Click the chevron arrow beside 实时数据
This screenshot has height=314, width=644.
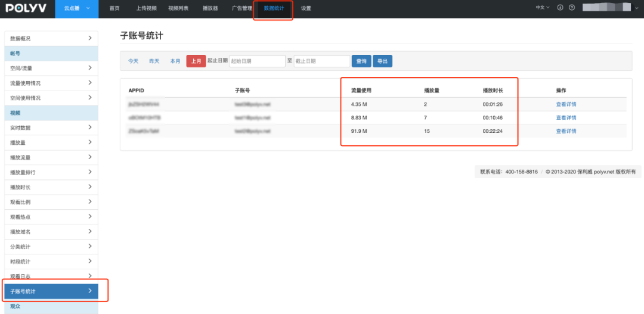pyautogui.click(x=89, y=128)
